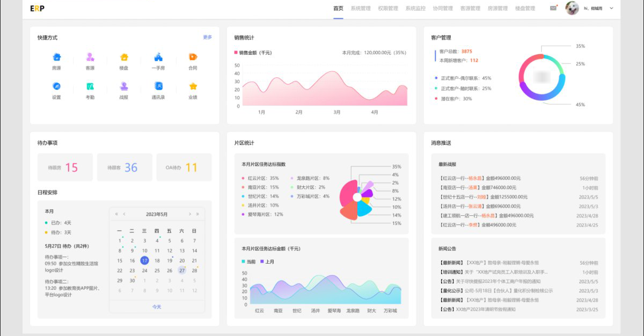Go to next month in calendar

(x=190, y=214)
